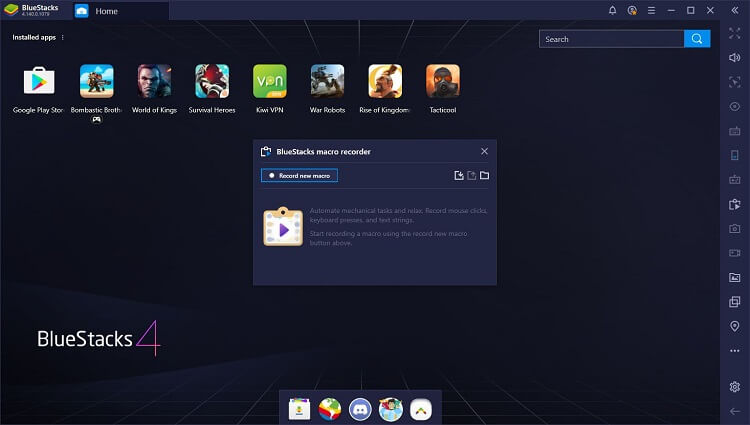This screenshot has width=750, height=425.
Task: Click the blue search magnifier button
Action: (x=697, y=39)
